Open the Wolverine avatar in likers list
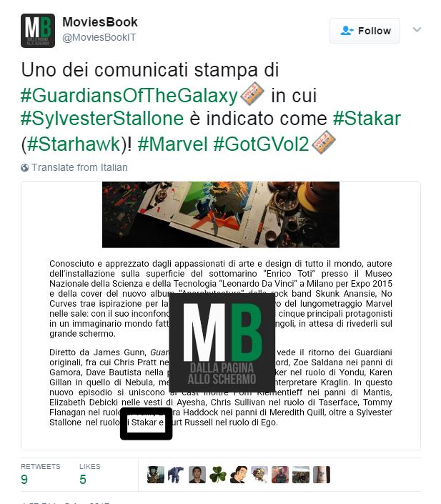 click(156, 475)
